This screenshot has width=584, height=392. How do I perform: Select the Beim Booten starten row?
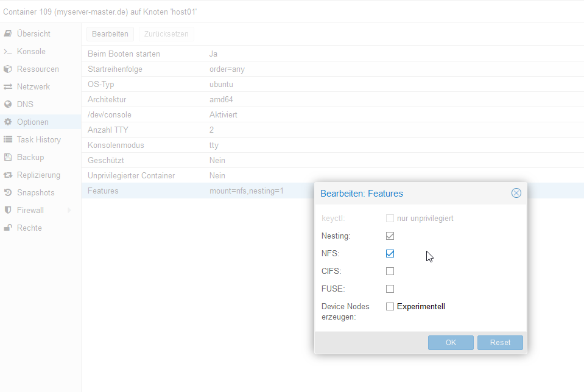pyautogui.click(x=332, y=54)
